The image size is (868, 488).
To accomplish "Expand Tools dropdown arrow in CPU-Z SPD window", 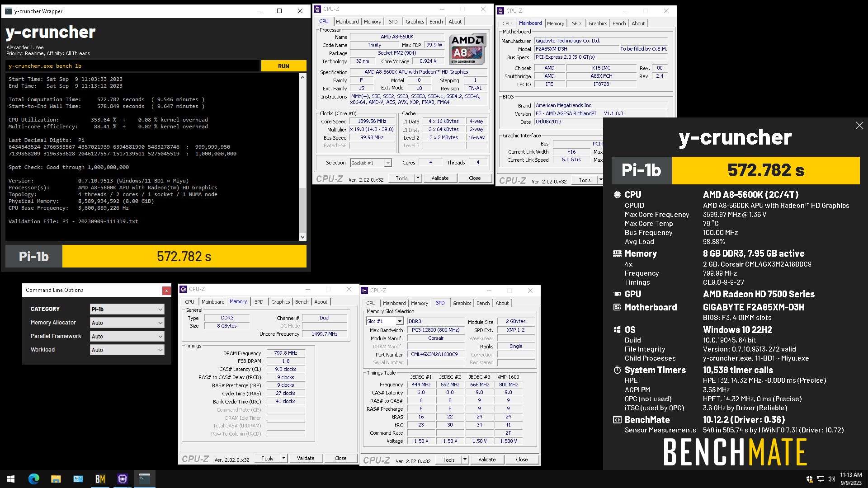I will 465,460.
